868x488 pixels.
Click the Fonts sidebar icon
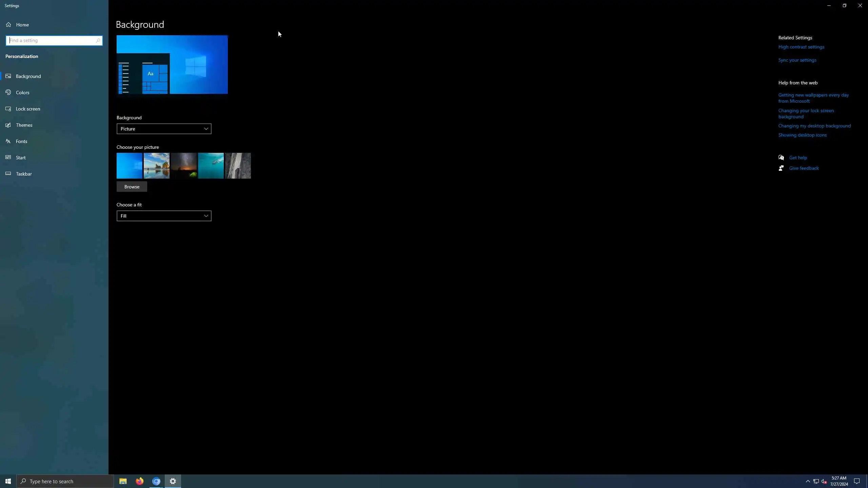click(8, 141)
